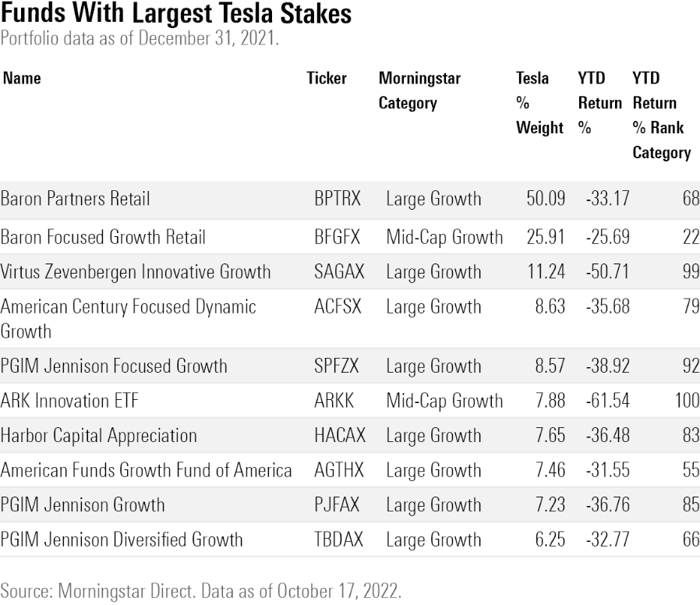The image size is (700, 605).
Task: Select PGIM Jennison Diversified Growth row
Action: [x=122, y=540]
